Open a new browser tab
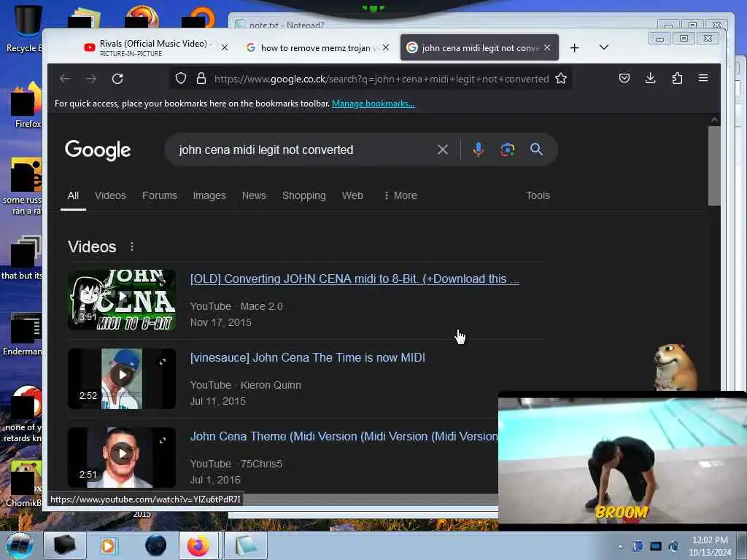This screenshot has width=747, height=560. (x=575, y=47)
